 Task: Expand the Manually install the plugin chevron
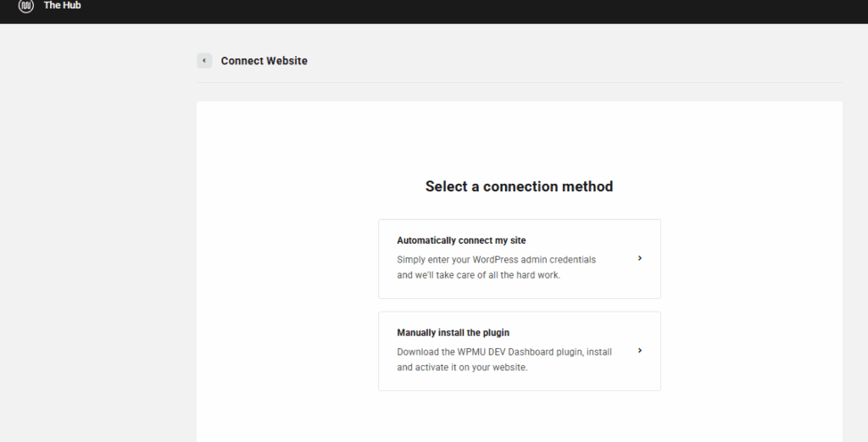639,351
